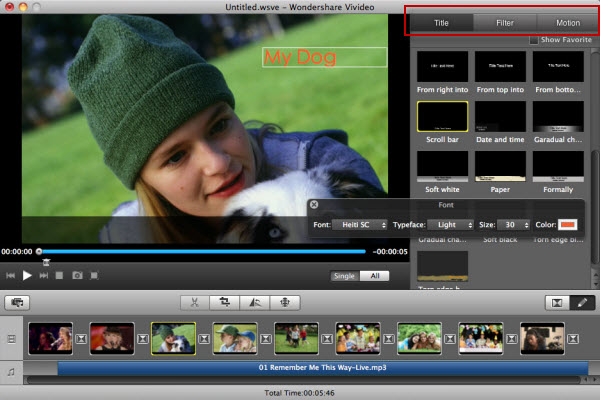
Task: Enable the Show Favorite checkbox
Action: [534, 40]
